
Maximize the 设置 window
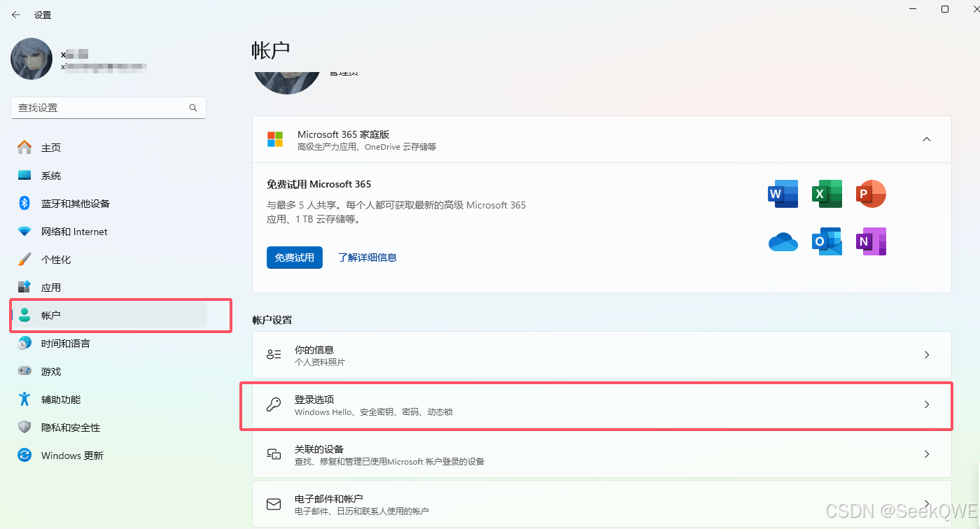945,9
